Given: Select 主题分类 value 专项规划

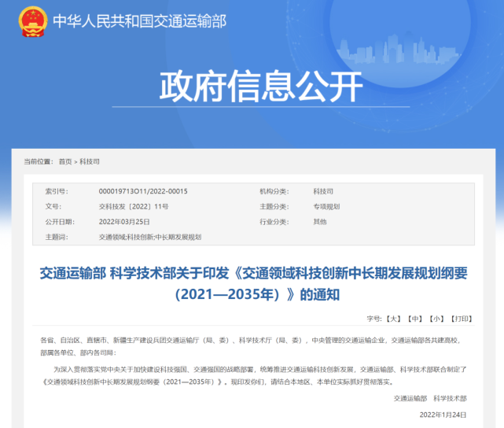Looking at the screenshot, I should click(x=326, y=206).
